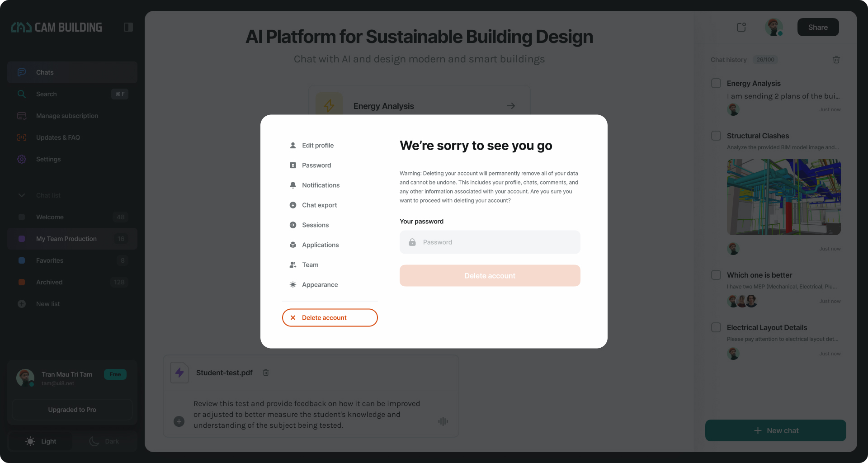868x463 pixels.
Task: Collapse the Chat list section chevron
Action: (x=22, y=195)
